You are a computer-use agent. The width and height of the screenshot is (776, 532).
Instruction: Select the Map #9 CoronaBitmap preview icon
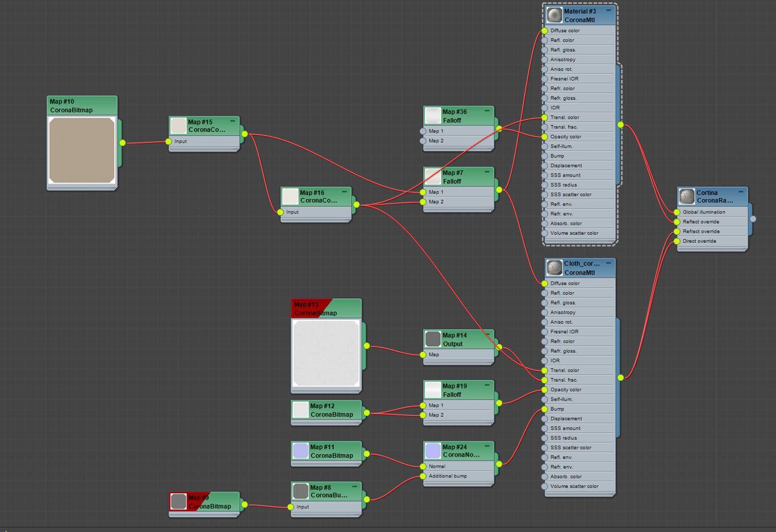[x=179, y=502]
